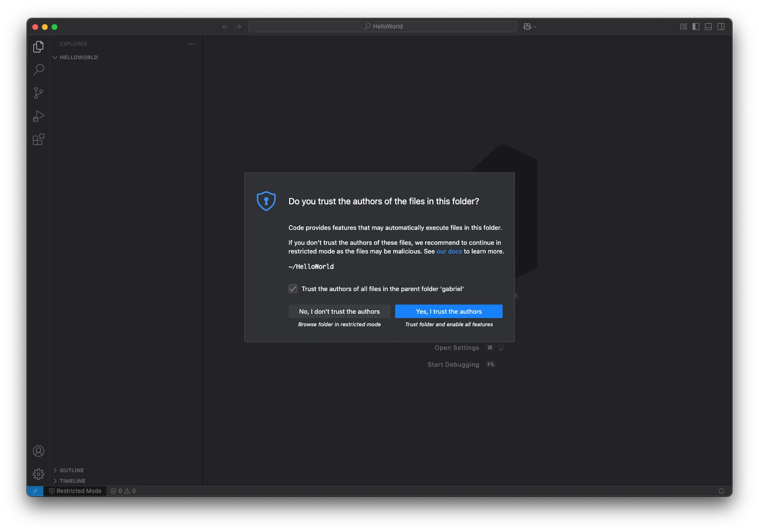The image size is (759, 532).
Task: Click Yes, I trust the authors
Action: click(449, 311)
